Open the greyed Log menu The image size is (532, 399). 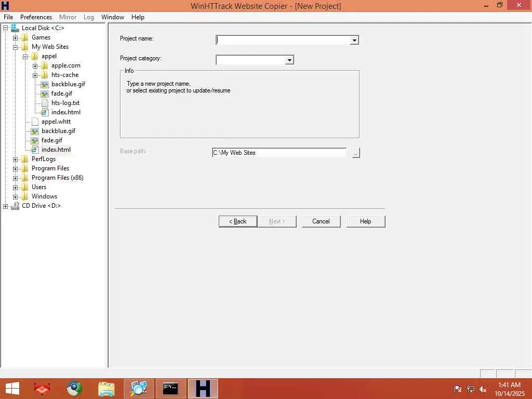coord(88,17)
